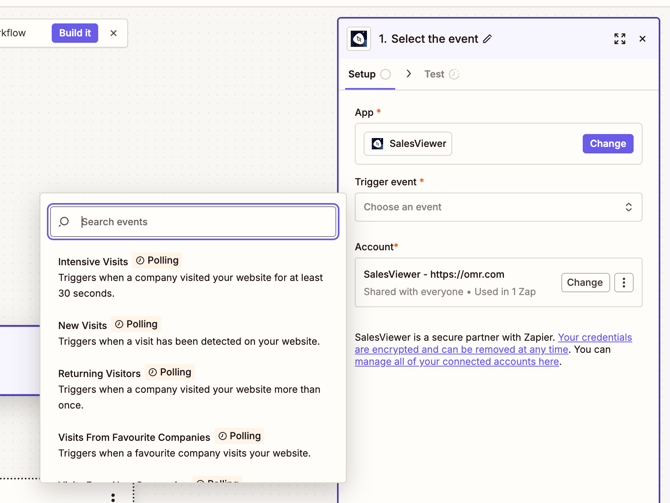Change the selected SalesViewer app
670x503 pixels.
(x=608, y=144)
